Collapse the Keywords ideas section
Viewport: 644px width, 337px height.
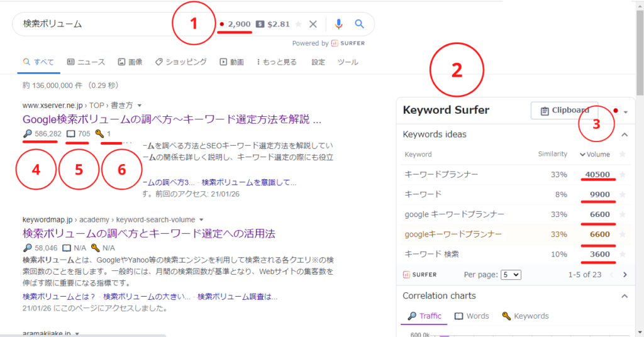(625, 135)
